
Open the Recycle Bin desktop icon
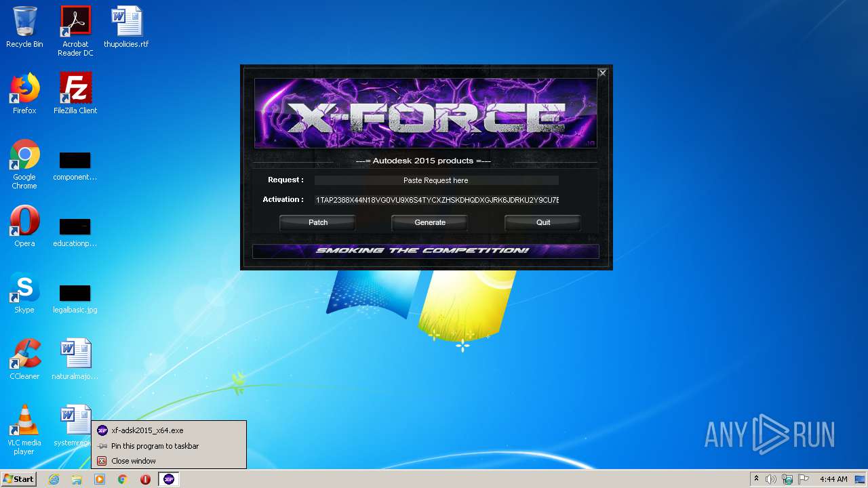click(24, 27)
